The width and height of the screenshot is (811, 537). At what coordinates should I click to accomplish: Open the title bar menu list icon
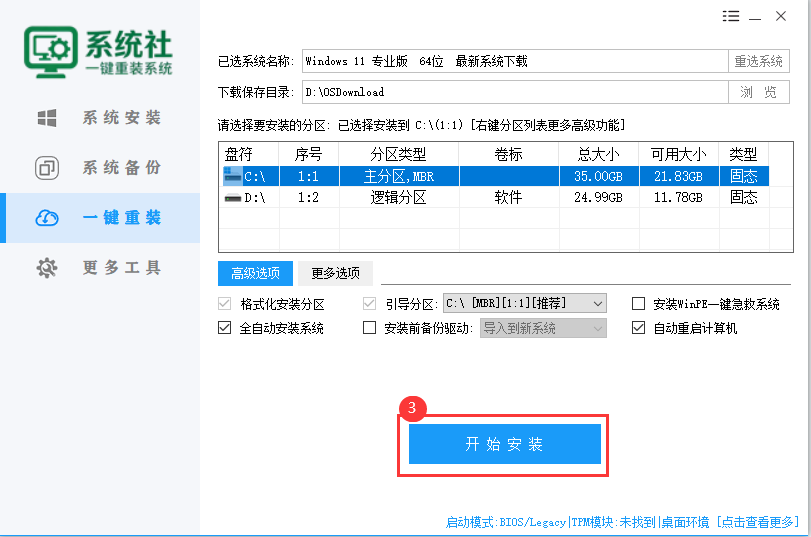pos(731,16)
